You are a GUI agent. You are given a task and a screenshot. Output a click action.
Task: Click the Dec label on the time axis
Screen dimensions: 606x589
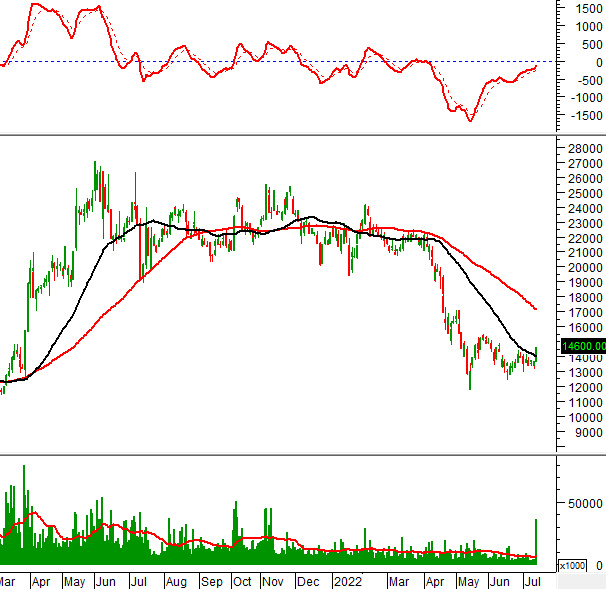(x=307, y=580)
